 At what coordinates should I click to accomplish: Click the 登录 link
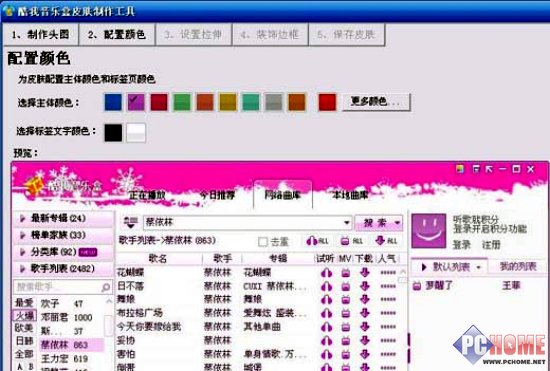[462, 245]
